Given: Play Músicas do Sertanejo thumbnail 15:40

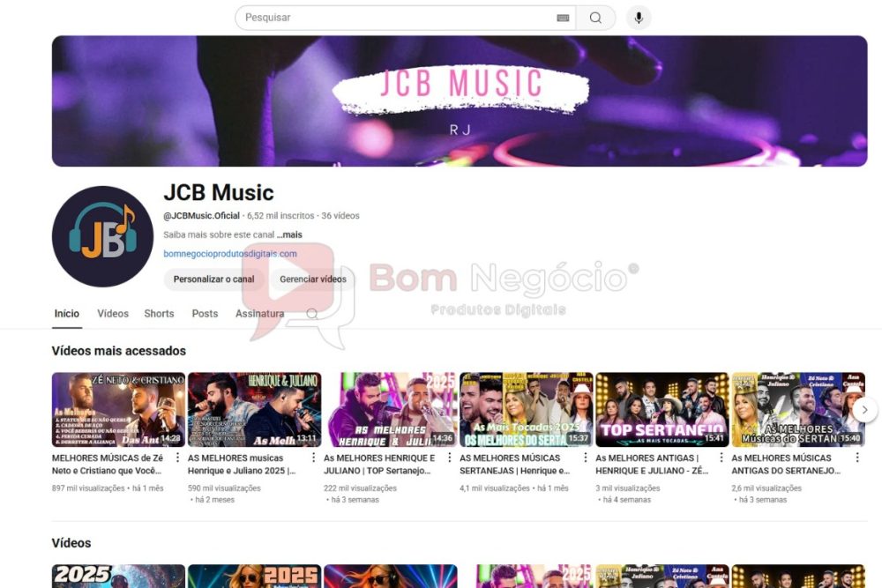Looking at the screenshot, I should tap(798, 409).
